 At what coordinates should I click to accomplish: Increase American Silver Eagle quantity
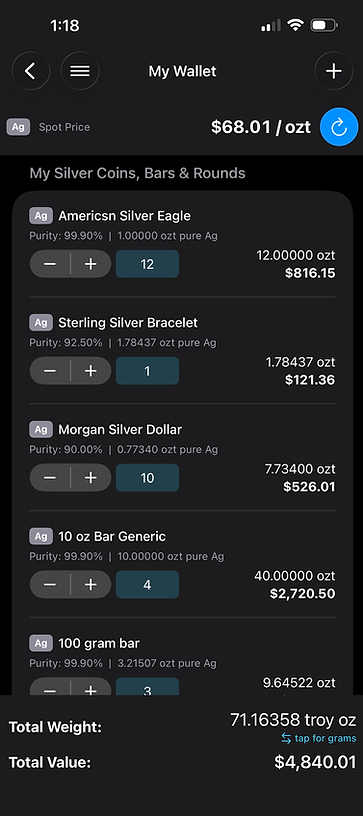coord(91,264)
